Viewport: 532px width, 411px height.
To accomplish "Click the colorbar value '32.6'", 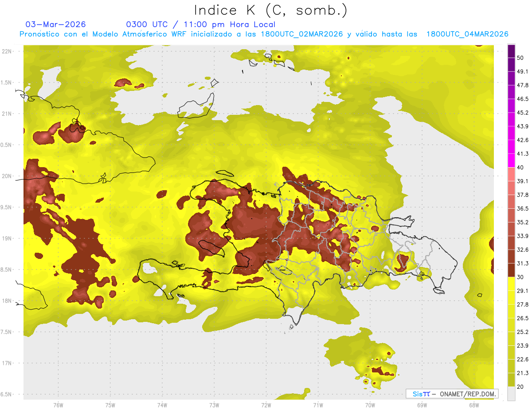I will (x=522, y=250).
